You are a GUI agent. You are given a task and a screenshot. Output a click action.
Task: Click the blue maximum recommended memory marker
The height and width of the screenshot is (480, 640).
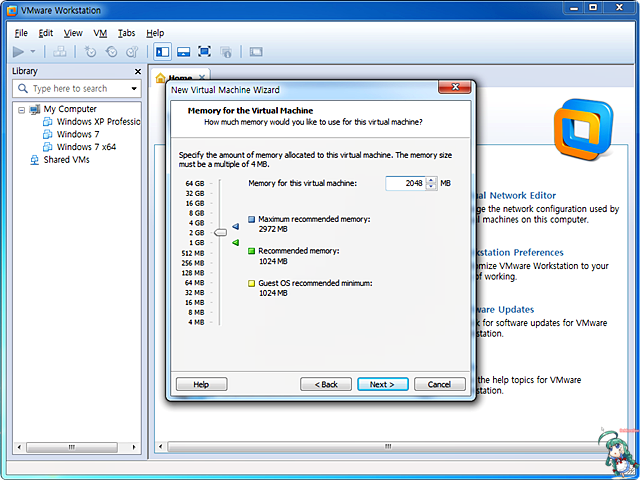(236, 226)
